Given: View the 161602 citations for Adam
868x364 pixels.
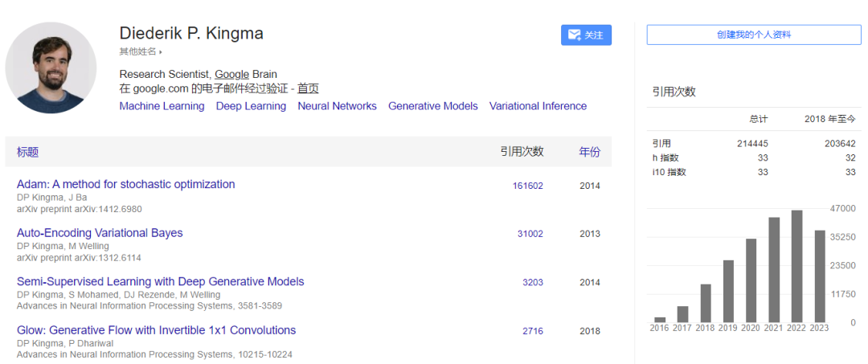Looking at the screenshot, I should tap(527, 186).
